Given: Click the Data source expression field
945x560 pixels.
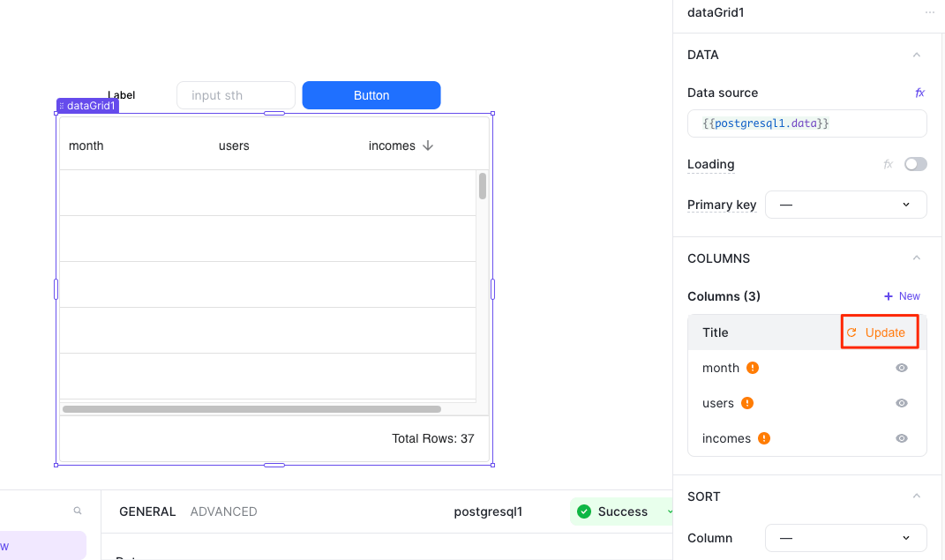Looking at the screenshot, I should [x=807, y=123].
